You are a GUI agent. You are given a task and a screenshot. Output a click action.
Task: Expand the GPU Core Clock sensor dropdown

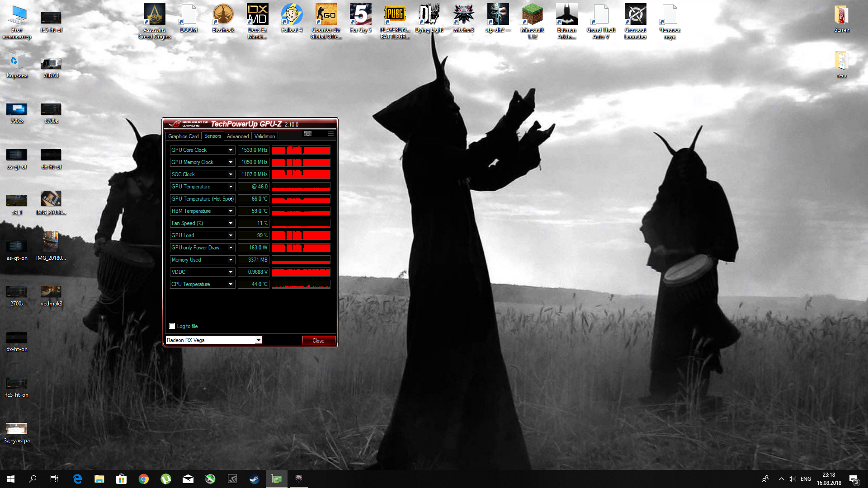[231, 150]
